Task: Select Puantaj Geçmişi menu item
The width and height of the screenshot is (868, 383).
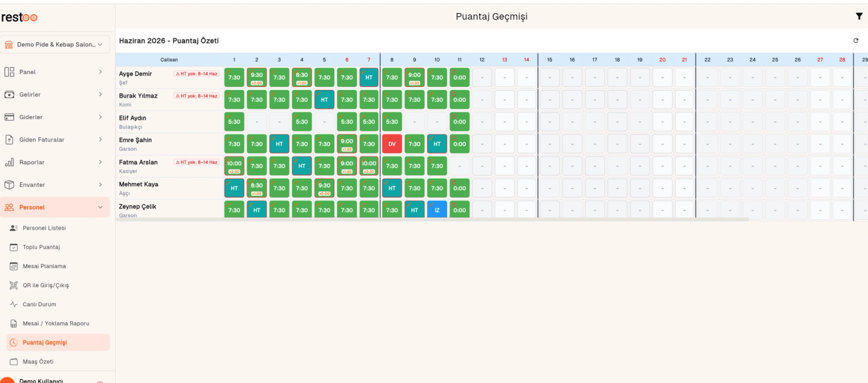Action: pyautogui.click(x=58, y=343)
